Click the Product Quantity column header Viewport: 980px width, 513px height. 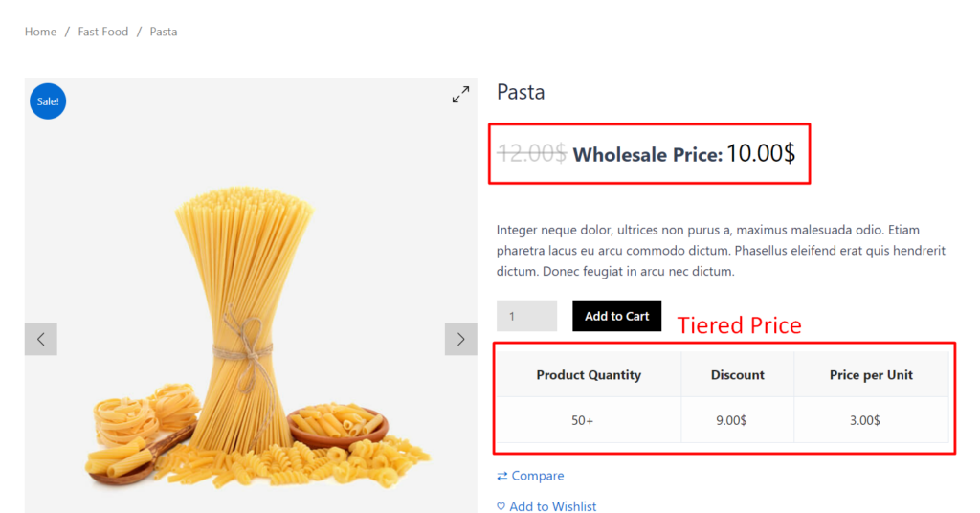click(589, 375)
